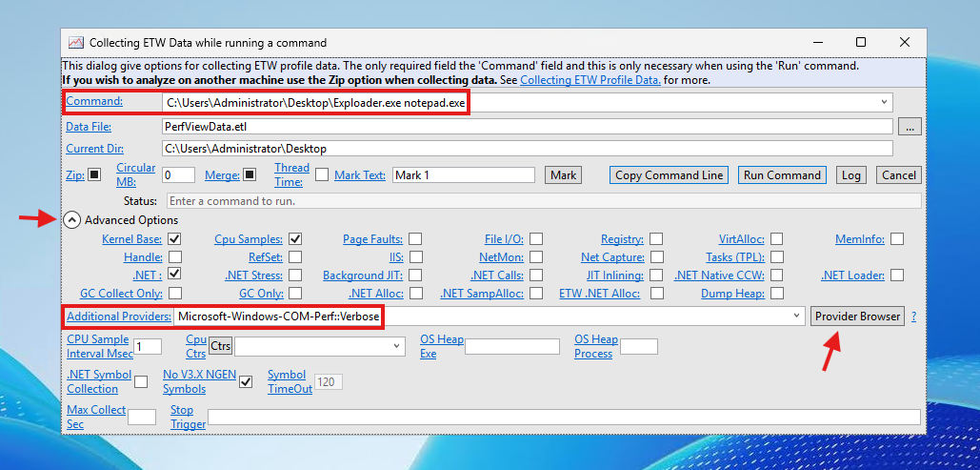
Task: Click the CPU Sample Interval Msec field
Action: [x=148, y=346]
